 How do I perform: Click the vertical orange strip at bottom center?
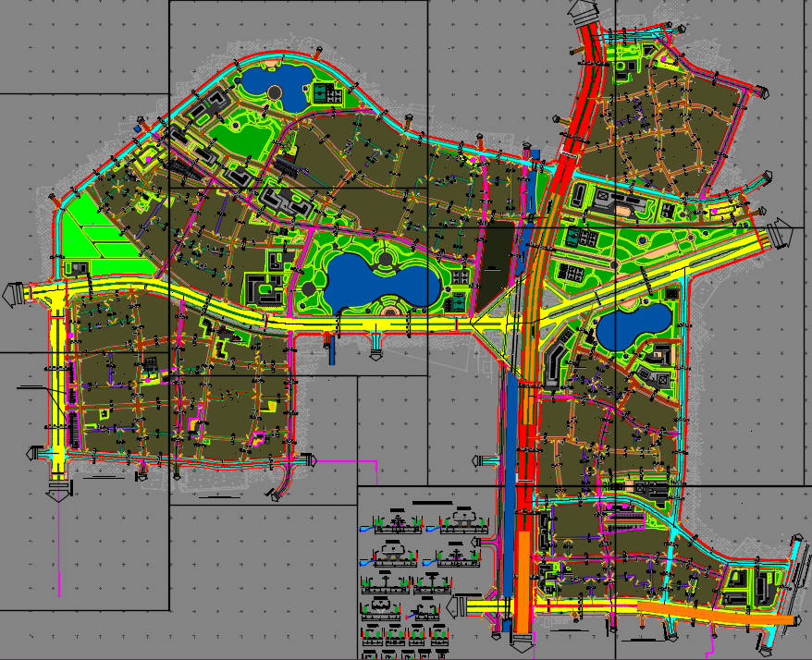point(523,582)
